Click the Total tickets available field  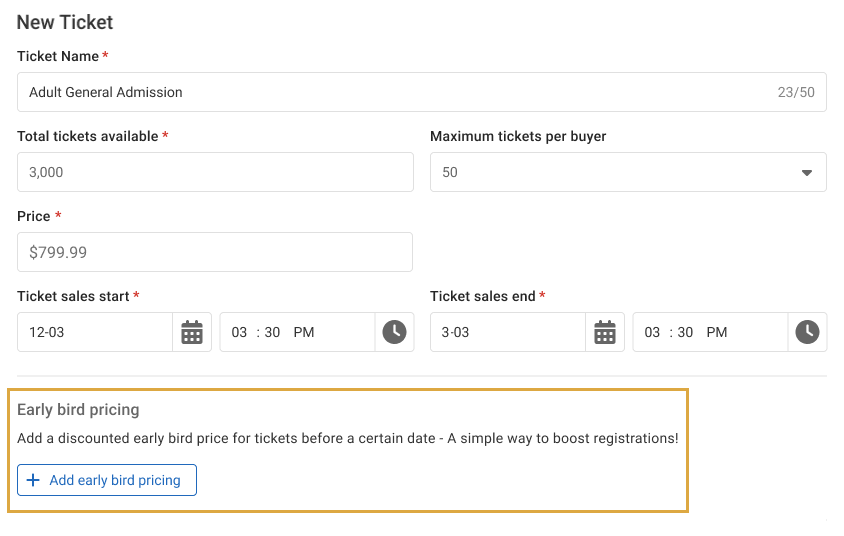click(215, 172)
